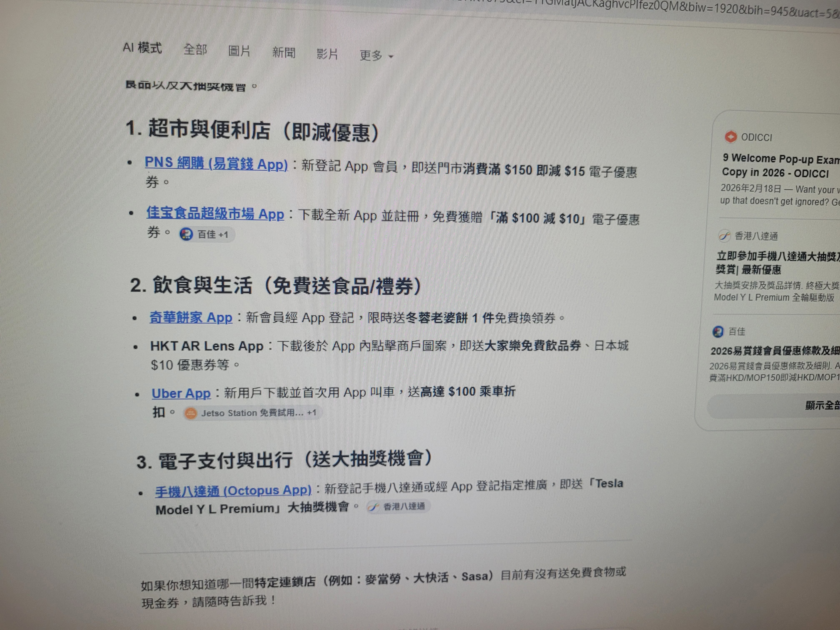Click the date text 2026年2月18日
Screen dimensions: 840x630
751,188
